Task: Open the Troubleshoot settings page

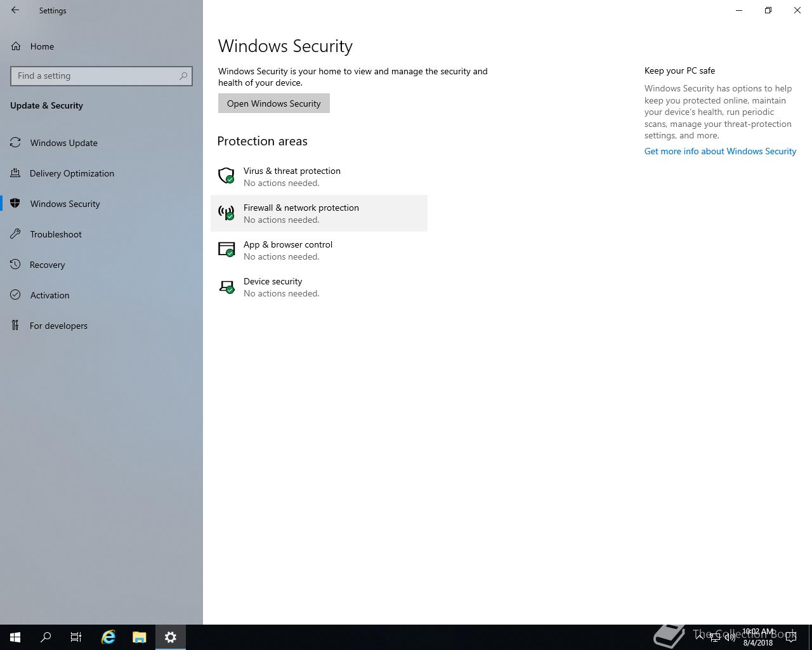Action: pyautogui.click(x=101, y=234)
